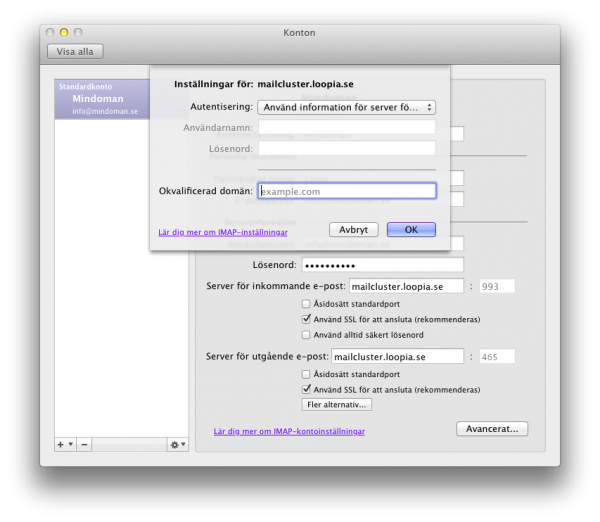Click the account Lösenord password field
The height and width of the screenshot is (522, 600).
[383, 265]
